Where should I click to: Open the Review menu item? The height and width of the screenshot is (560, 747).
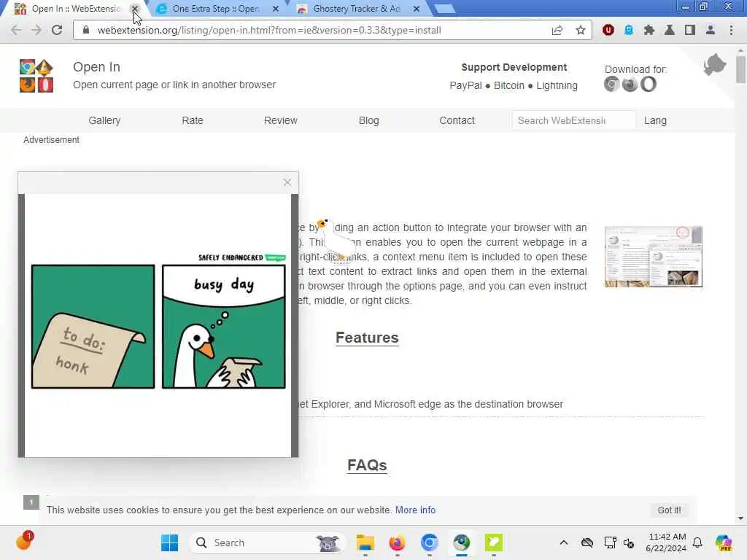281,120
